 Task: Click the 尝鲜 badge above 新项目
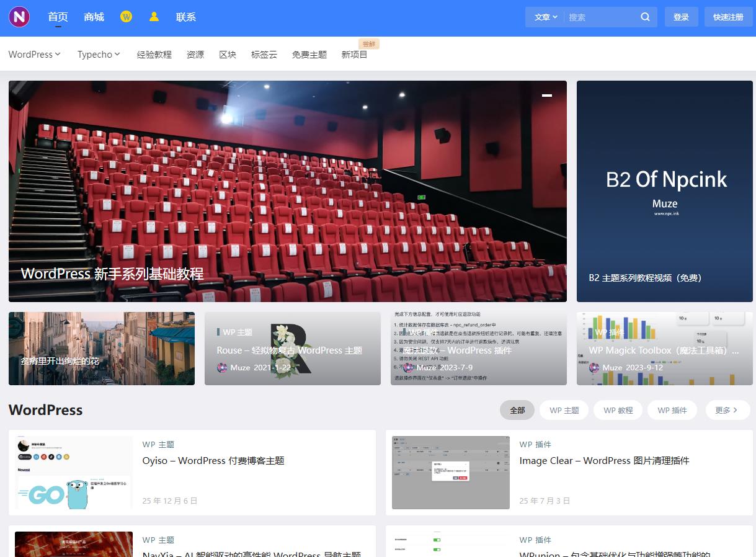pos(369,43)
